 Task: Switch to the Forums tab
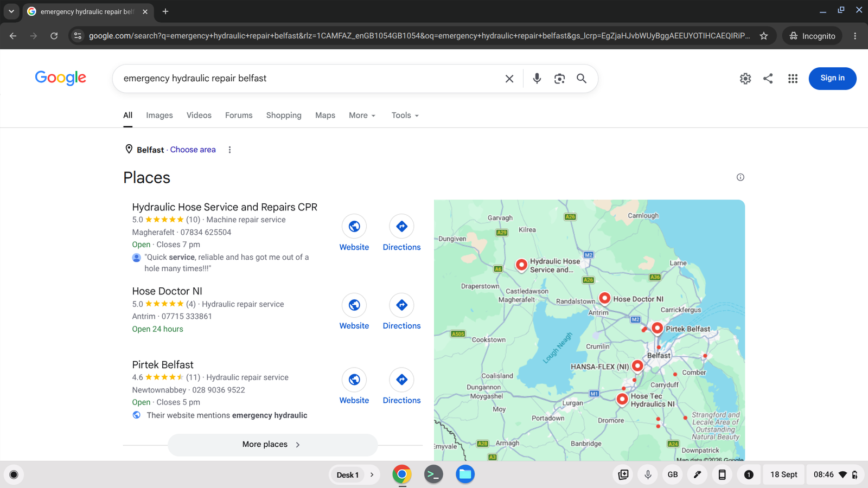239,115
